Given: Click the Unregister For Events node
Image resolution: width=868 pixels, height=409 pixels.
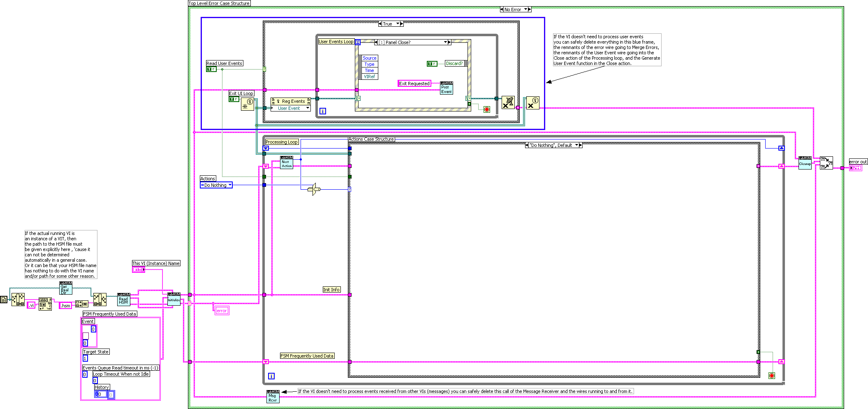Looking at the screenshot, I should pos(508,102).
